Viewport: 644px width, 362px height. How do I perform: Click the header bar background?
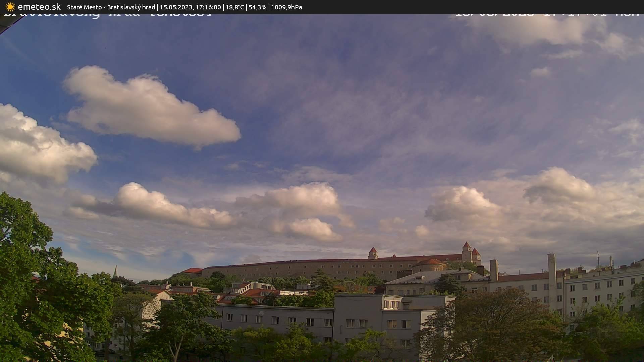pyautogui.click(x=470, y=7)
